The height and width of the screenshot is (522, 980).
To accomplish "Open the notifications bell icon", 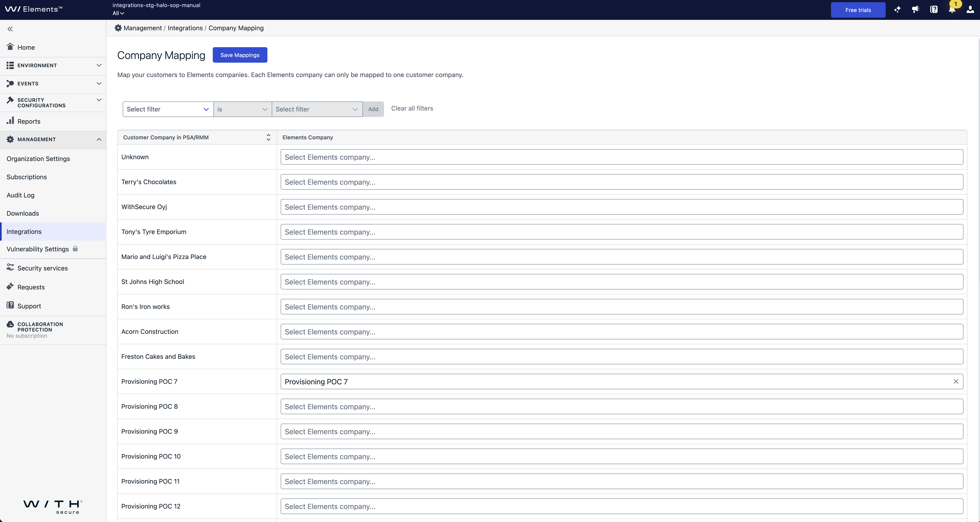I will pos(952,9).
